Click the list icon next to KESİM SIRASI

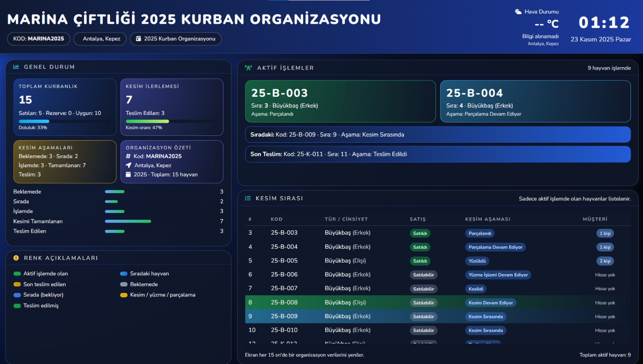tap(247, 198)
